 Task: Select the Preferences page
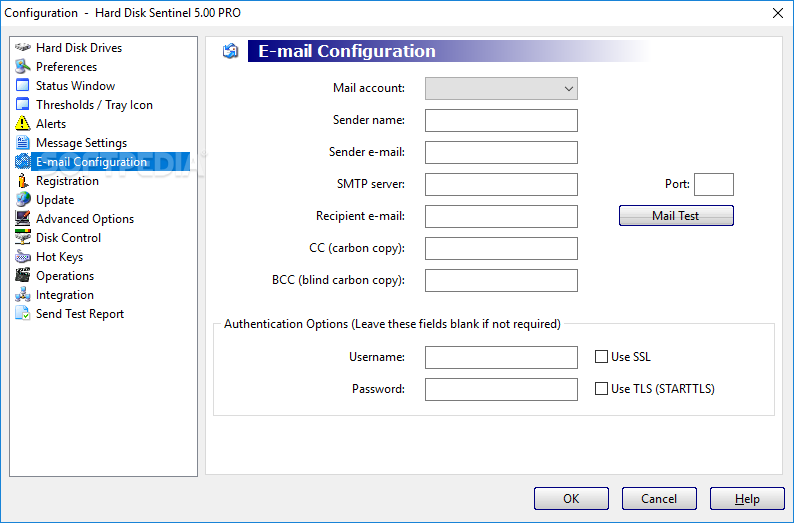pyautogui.click(x=66, y=67)
